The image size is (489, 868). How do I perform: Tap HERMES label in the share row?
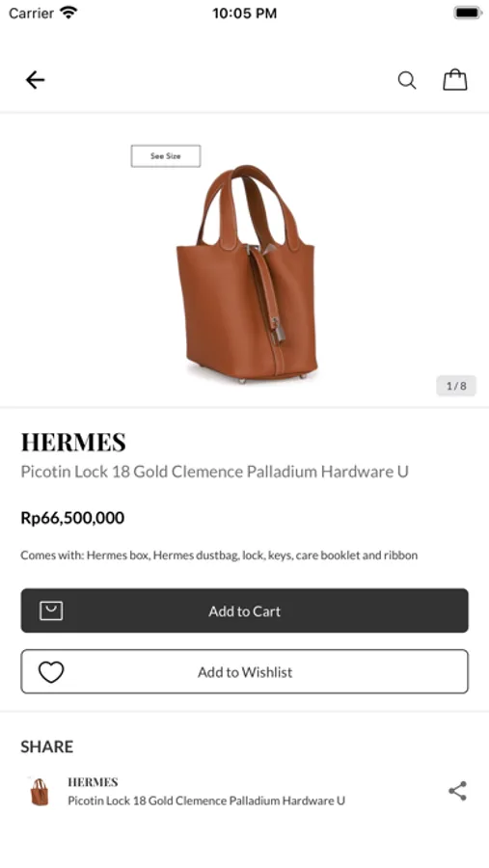[93, 782]
